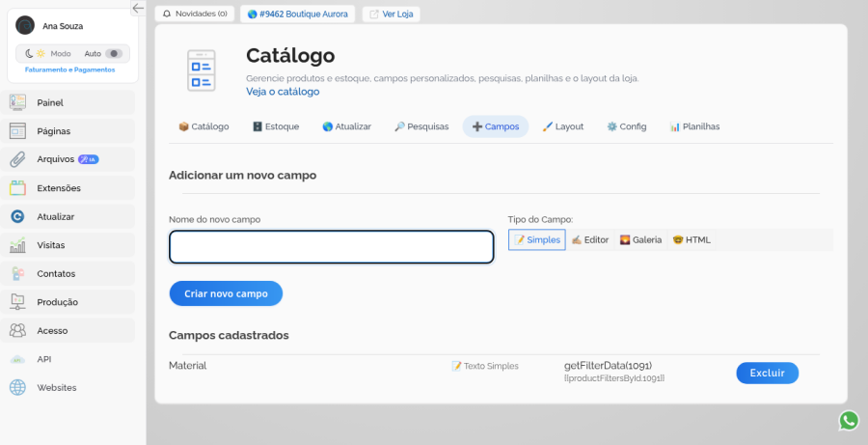Click getFilterData(1091) text
Image resolution: width=868 pixels, height=445 pixels.
[608, 366]
